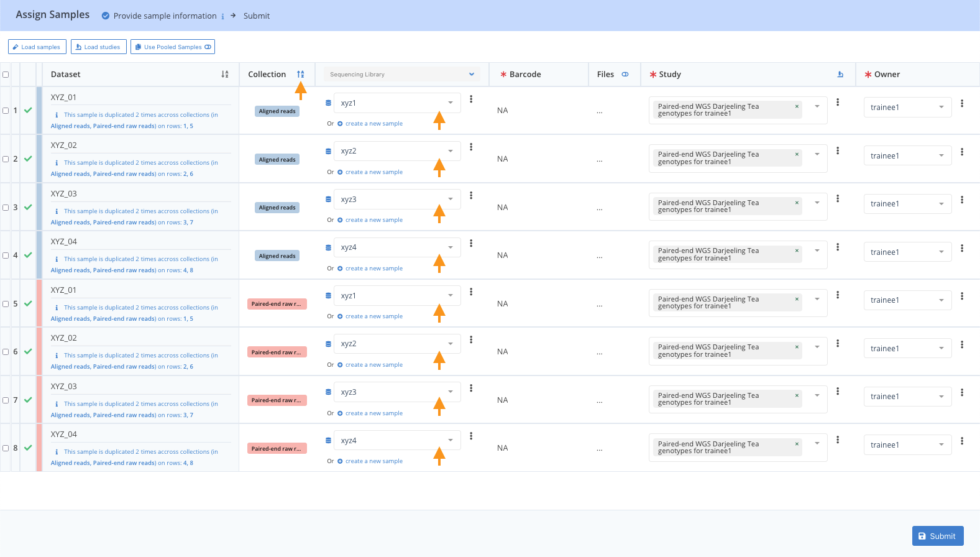This screenshot has height=557, width=980.
Task: Open the Sequencing Library dropdown
Action: [x=402, y=75]
